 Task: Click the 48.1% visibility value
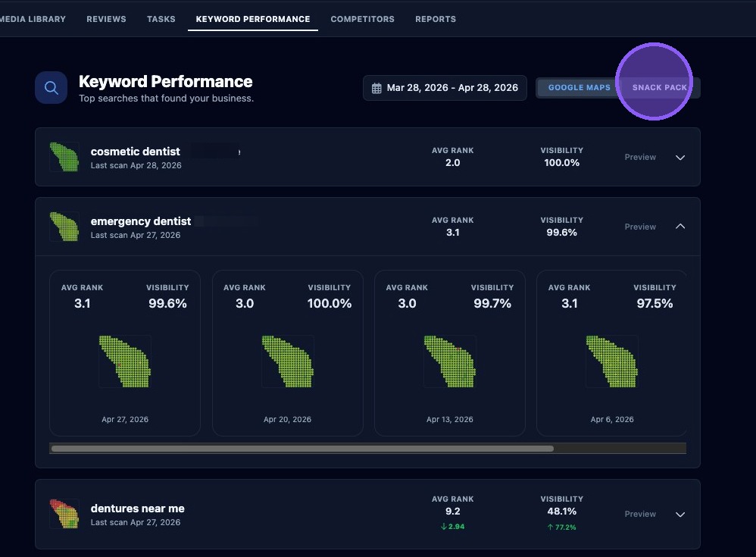tap(561, 512)
